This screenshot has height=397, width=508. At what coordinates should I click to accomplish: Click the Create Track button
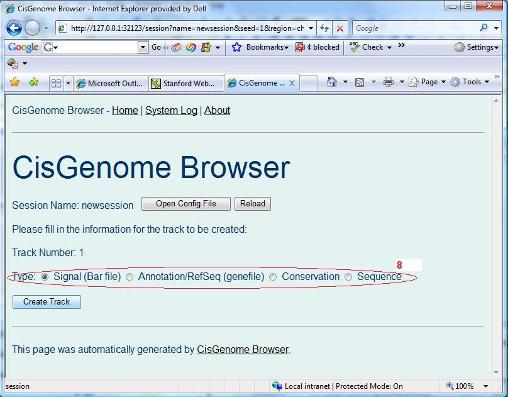pyautogui.click(x=46, y=302)
